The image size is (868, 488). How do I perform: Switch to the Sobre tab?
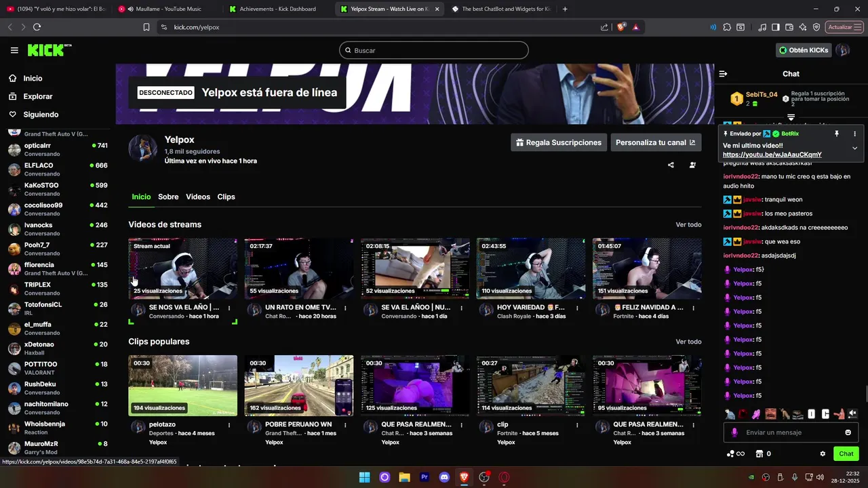coord(168,197)
